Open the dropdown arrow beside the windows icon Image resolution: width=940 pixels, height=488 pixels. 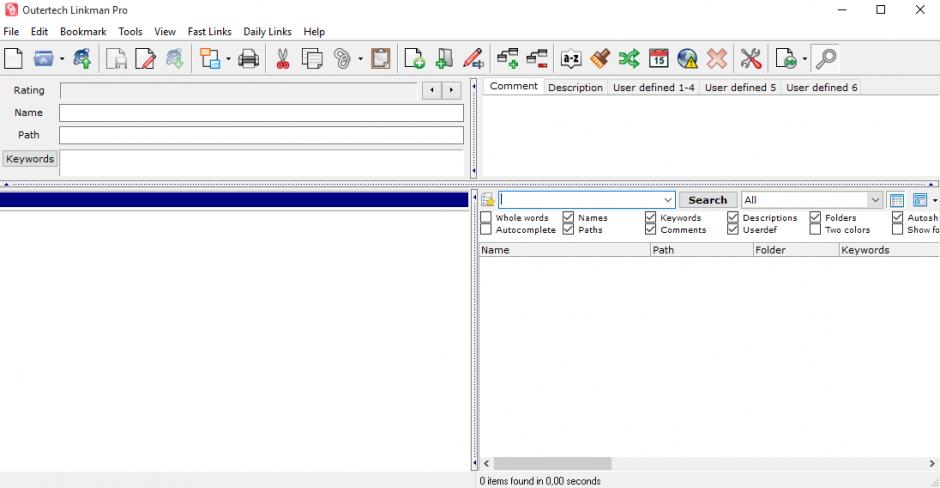click(228, 59)
